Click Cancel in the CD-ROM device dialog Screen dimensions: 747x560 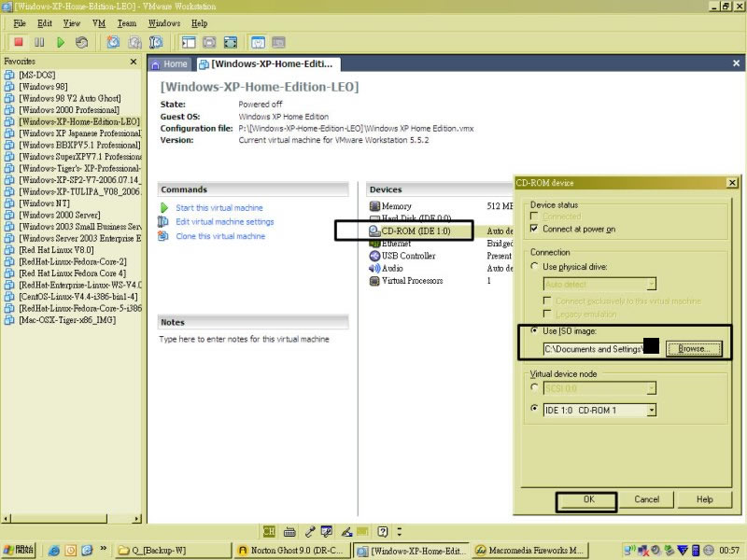646,499
